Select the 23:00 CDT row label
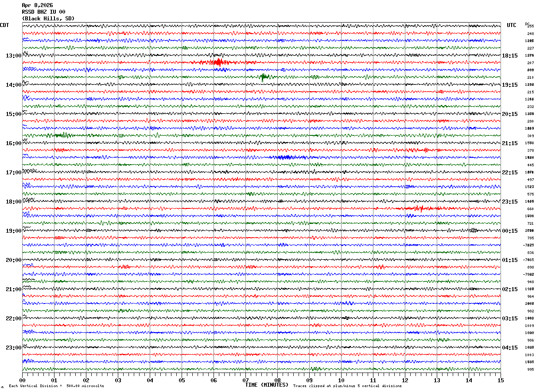Screen dimensions: 536x392 pyautogui.click(x=14, y=348)
